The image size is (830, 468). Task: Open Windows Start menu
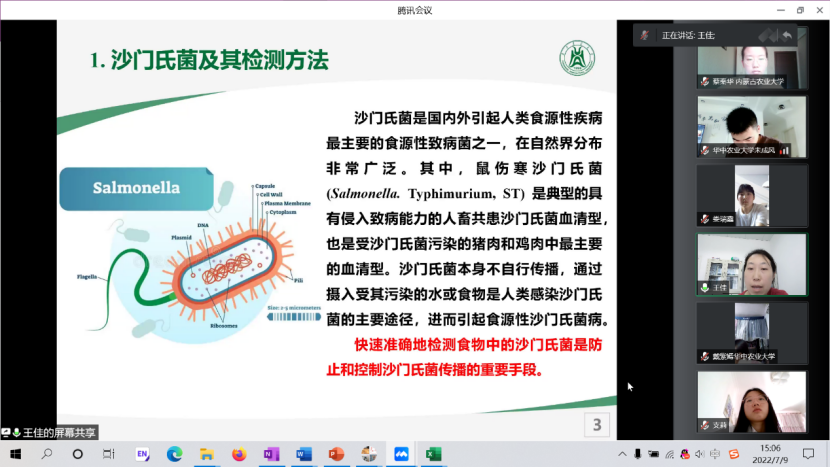pos(15,454)
